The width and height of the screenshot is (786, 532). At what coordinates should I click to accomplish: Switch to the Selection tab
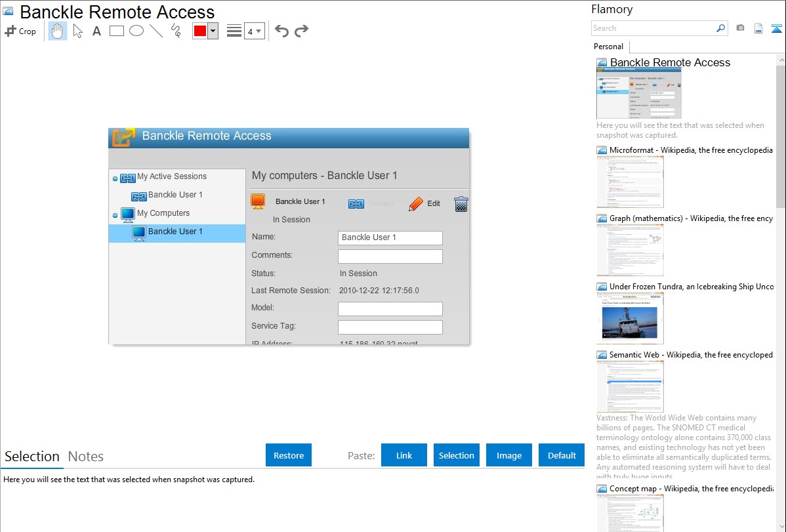click(32, 457)
